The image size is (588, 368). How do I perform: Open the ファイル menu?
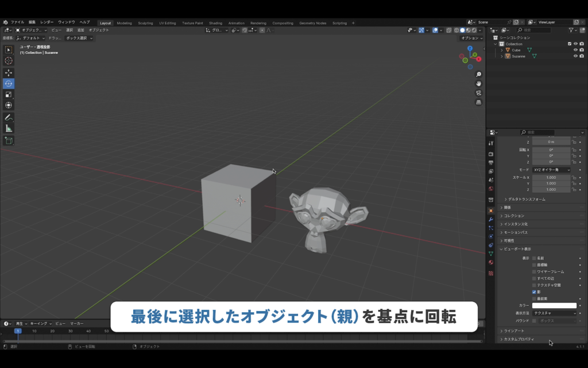click(x=17, y=22)
